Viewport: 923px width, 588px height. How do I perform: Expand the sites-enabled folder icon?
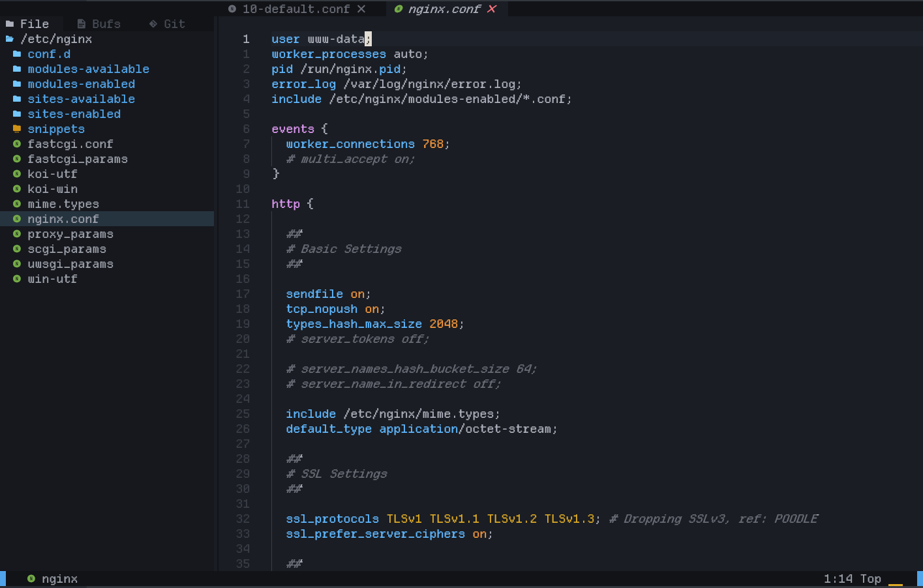point(17,114)
